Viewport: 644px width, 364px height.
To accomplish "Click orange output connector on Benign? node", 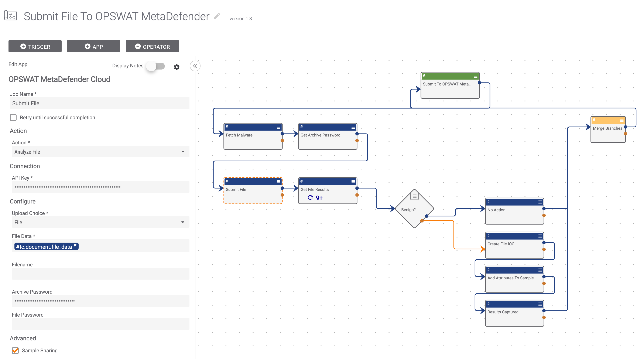I will pos(422,221).
